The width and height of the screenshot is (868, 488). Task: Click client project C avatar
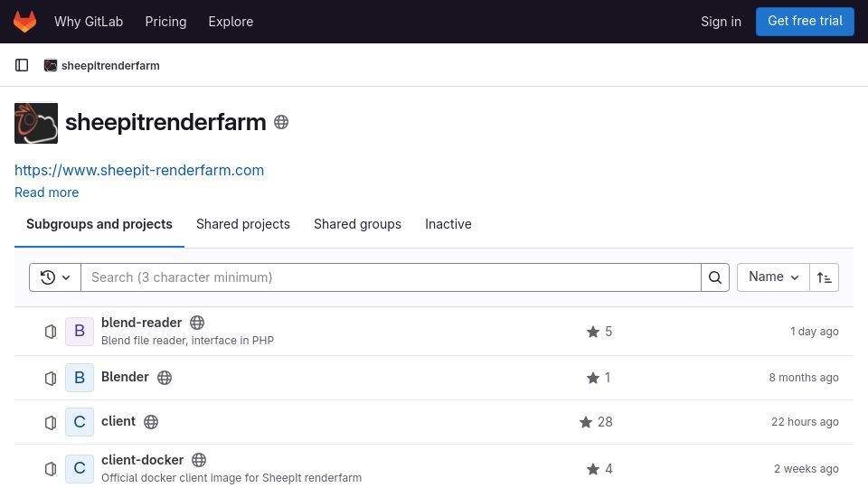tap(80, 422)
